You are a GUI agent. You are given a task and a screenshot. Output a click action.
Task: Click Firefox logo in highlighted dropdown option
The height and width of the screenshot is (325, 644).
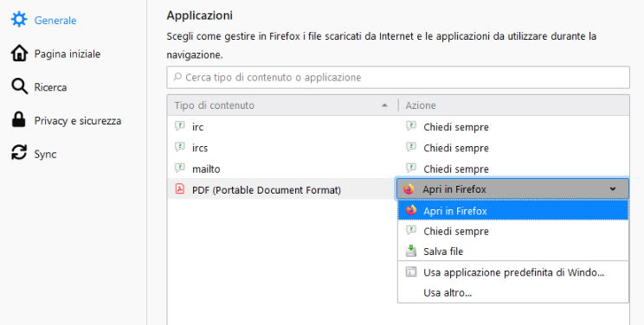[x=411, y=211]
